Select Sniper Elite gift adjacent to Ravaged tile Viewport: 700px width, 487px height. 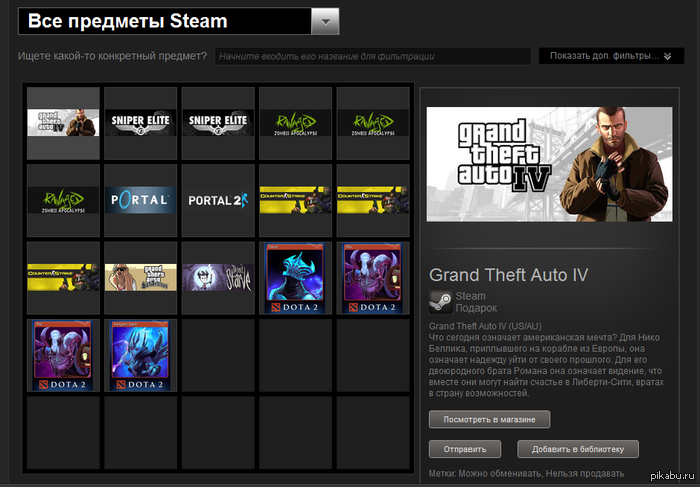218,123
